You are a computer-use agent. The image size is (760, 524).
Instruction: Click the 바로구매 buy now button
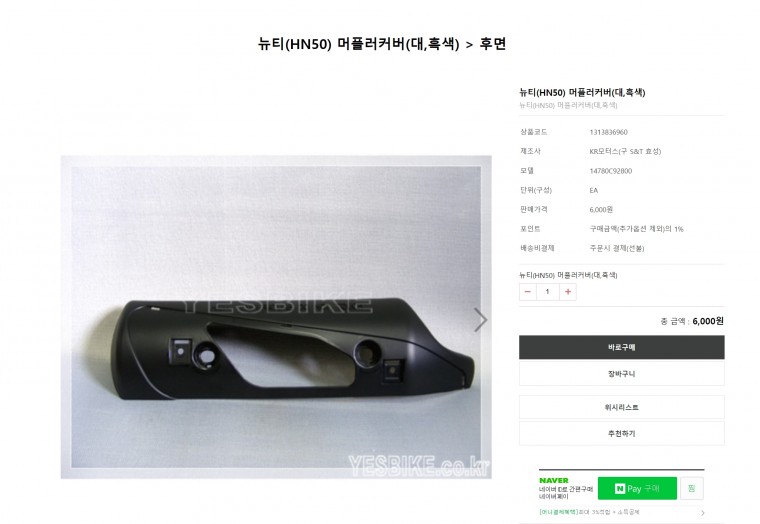[621, 347]
